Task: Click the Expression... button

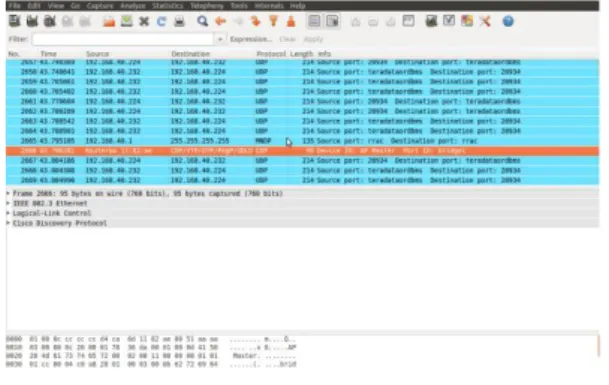Action: click(x=251, y=39)
